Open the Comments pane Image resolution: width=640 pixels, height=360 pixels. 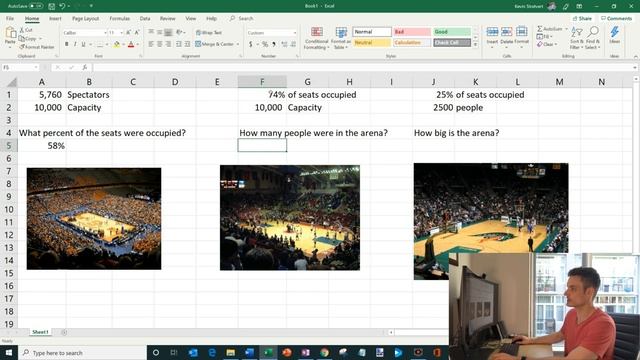617,18
